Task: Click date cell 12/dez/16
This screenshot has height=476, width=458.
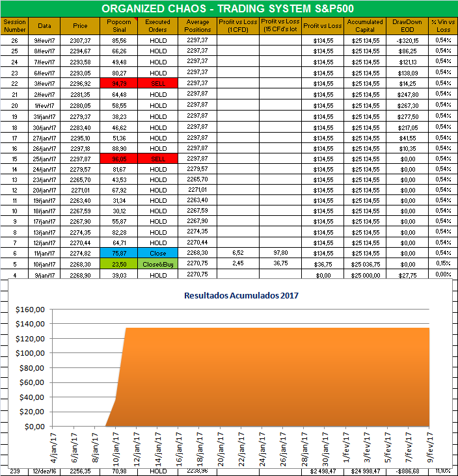Action: pos(44,471)
